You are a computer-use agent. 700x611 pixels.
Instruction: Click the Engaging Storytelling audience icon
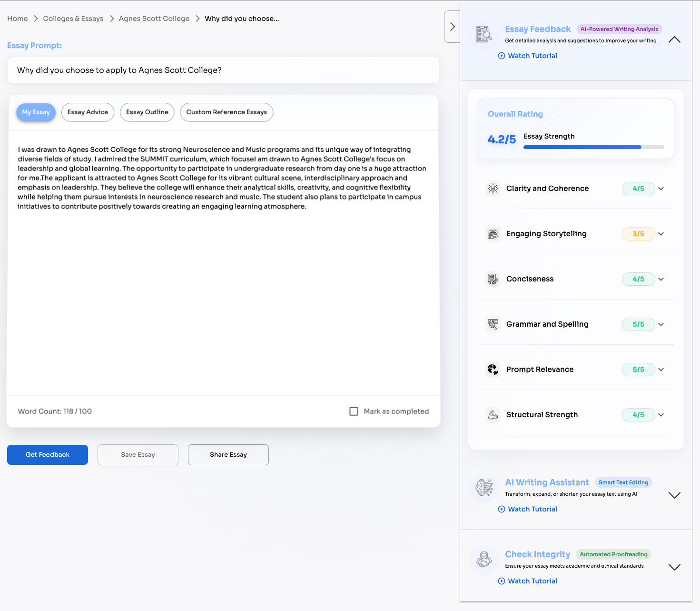493,234
